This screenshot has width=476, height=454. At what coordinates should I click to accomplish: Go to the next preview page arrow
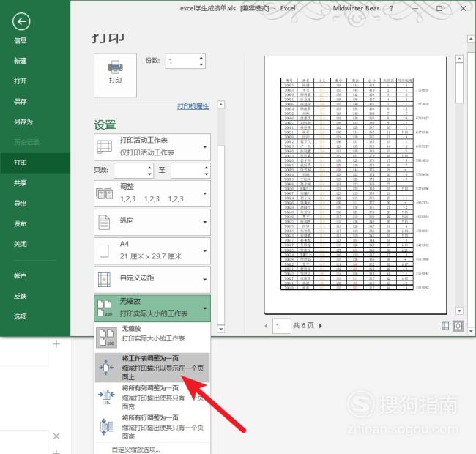(x=321, y=326)
